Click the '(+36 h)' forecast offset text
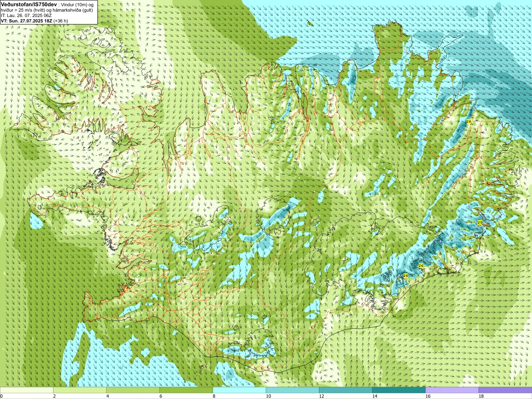This screenshot has height=399, width=532. pos(61,21)
